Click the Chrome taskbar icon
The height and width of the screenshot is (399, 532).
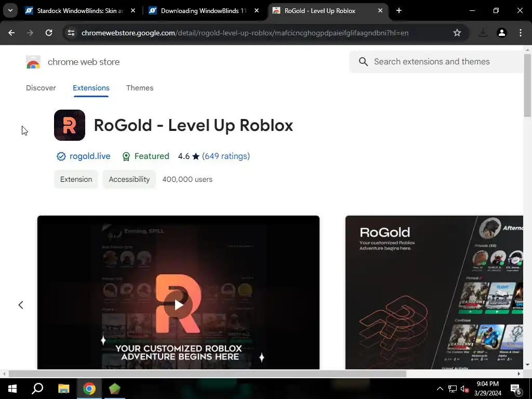coord(89,389)
